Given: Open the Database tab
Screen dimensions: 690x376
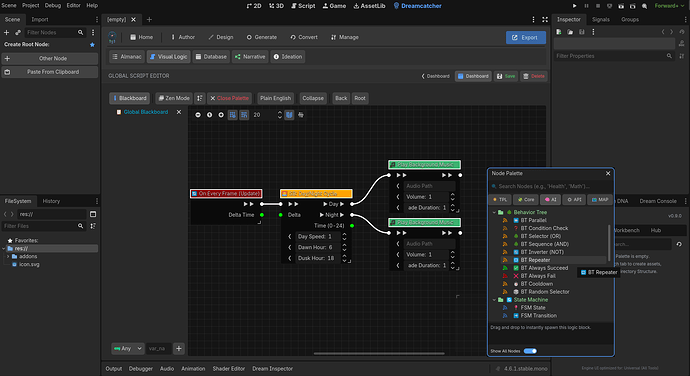Looking at the screenshot, I should point(211,57).
